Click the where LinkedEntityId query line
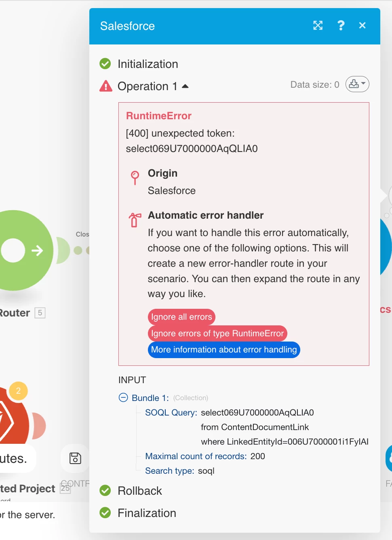This screenshot has height=540, width=392. pos(285,442)
